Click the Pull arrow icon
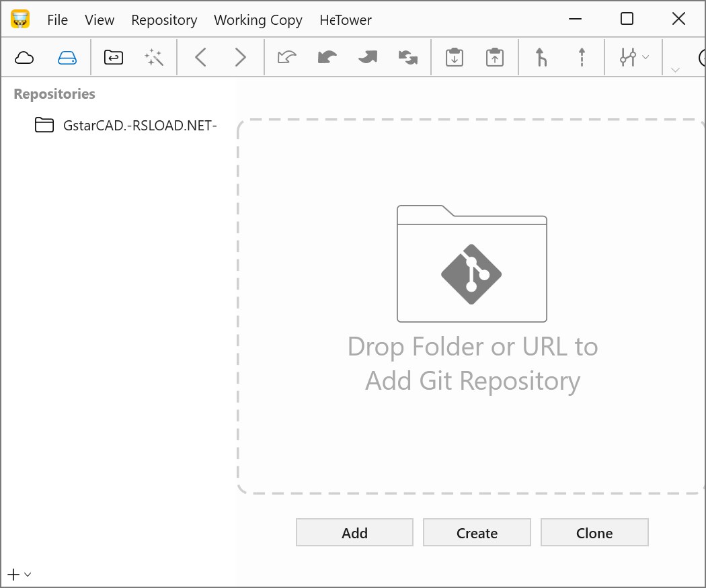 point(327,57)
